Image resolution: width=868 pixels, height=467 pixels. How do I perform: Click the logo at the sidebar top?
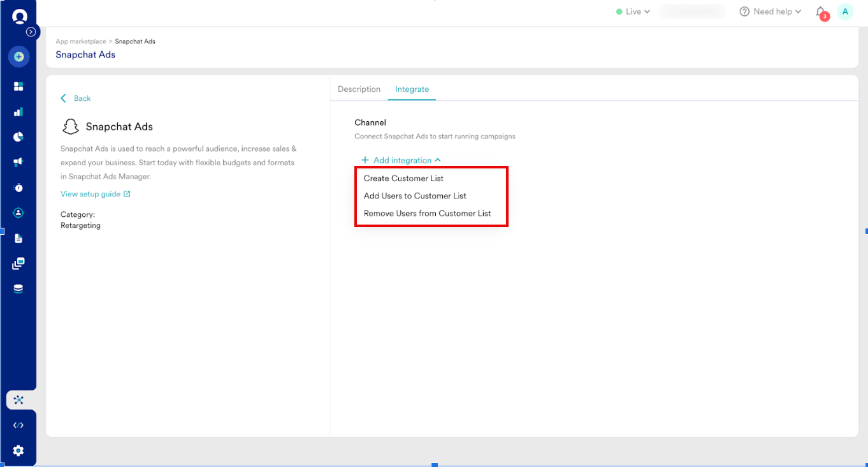[19, 17]
